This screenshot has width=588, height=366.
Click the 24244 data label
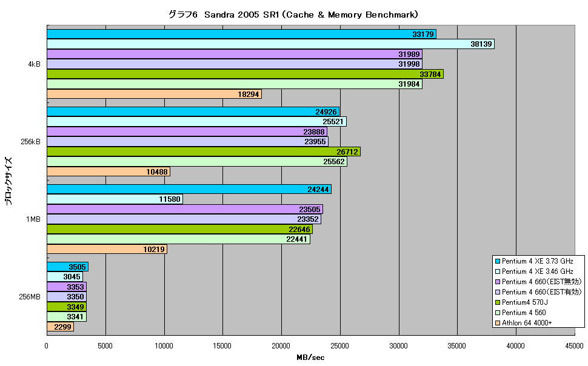point(318,189)
